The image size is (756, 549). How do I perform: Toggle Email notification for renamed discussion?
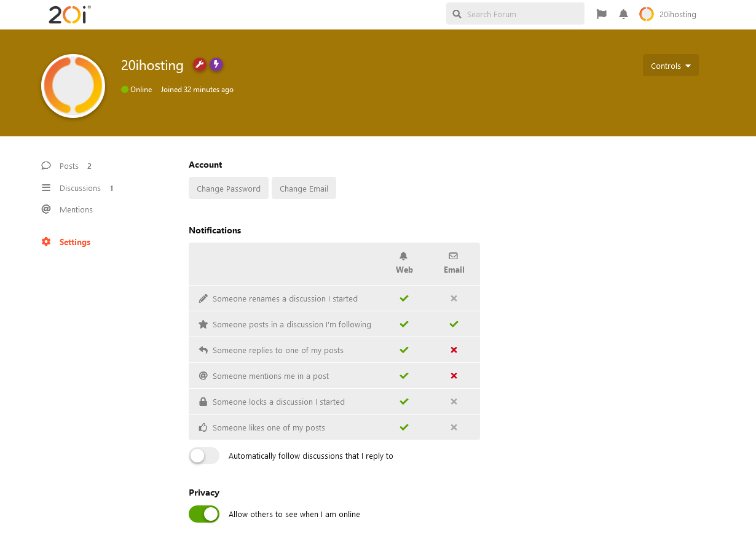click(454, 298)
